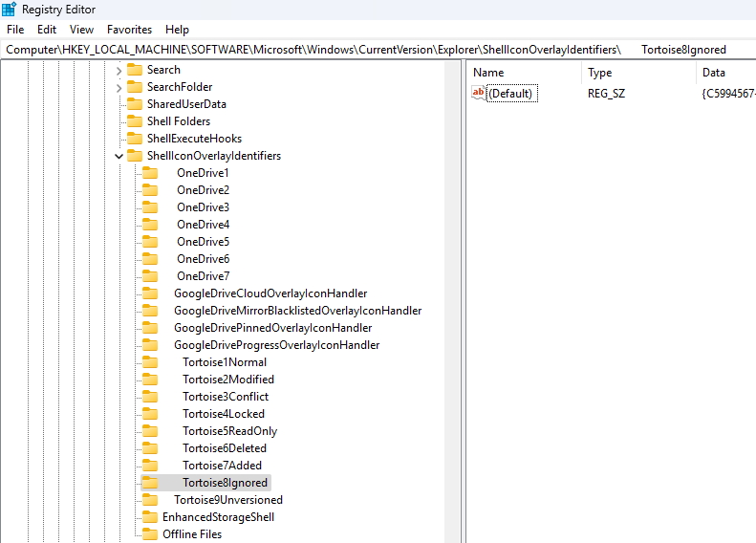
Task: Open the File menu
Action: click(x=15, y=30)
